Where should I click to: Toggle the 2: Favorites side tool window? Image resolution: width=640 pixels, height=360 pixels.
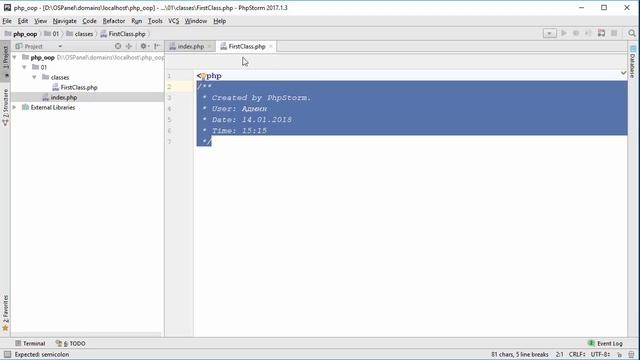coord(5,312)
